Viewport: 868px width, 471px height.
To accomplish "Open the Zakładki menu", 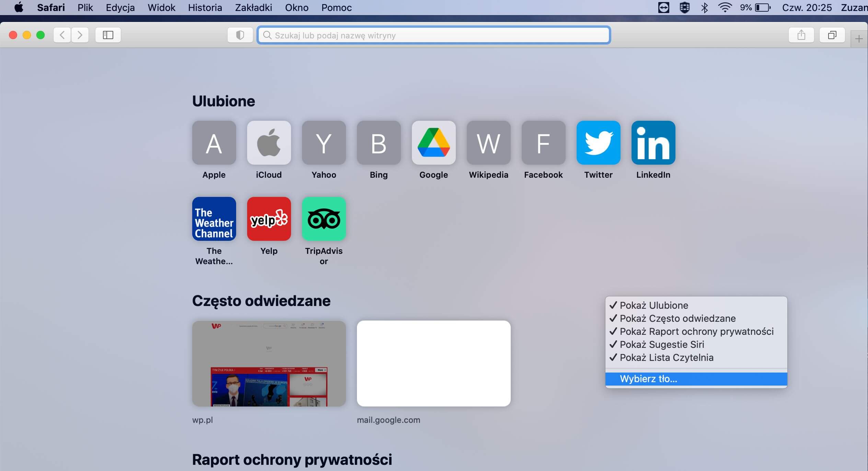I will [x=253, y=8].
